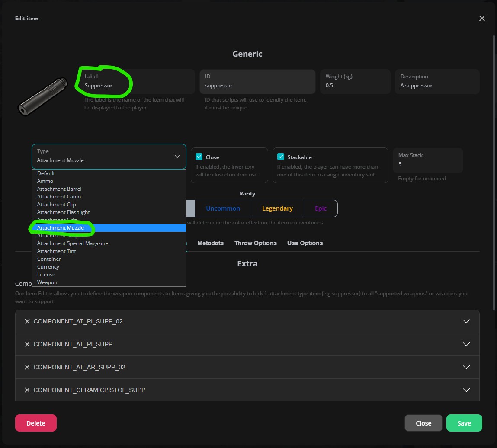Disable the Close on item use checkbox

200,157
